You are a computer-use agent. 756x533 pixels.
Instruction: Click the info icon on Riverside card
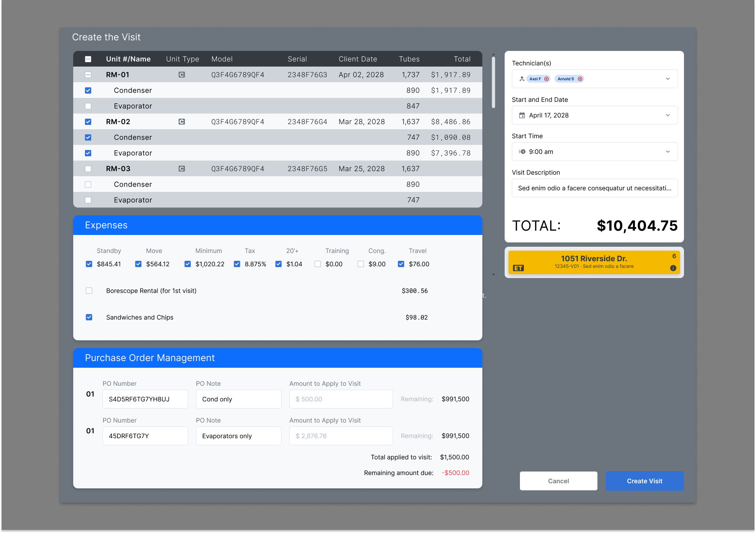673,268
